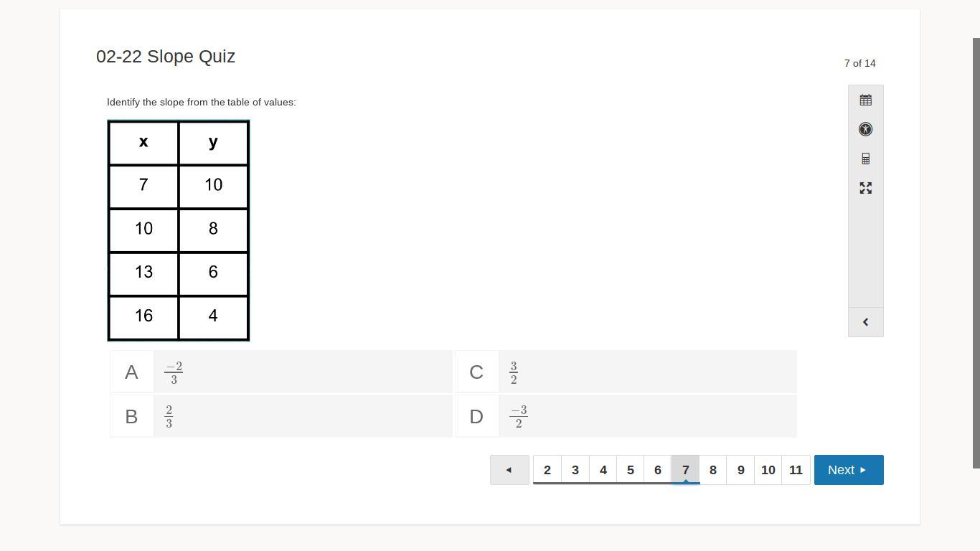Go to question 9

pyautogui.click(x=741, y=470)
